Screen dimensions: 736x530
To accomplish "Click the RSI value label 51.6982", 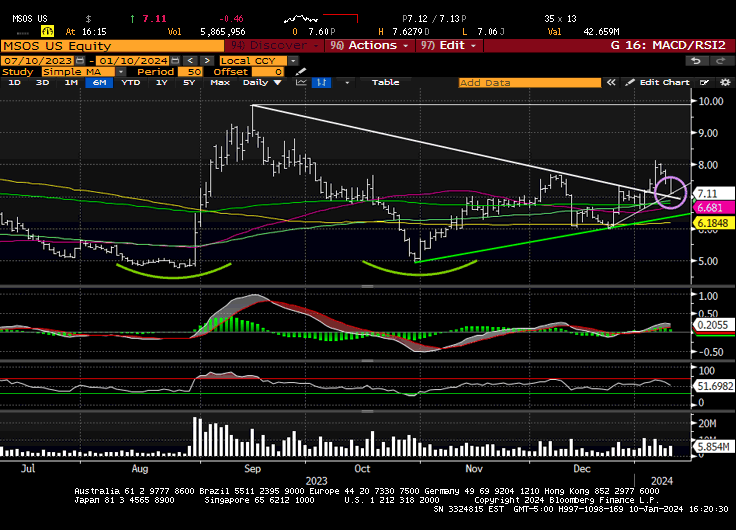I will 715,386.
